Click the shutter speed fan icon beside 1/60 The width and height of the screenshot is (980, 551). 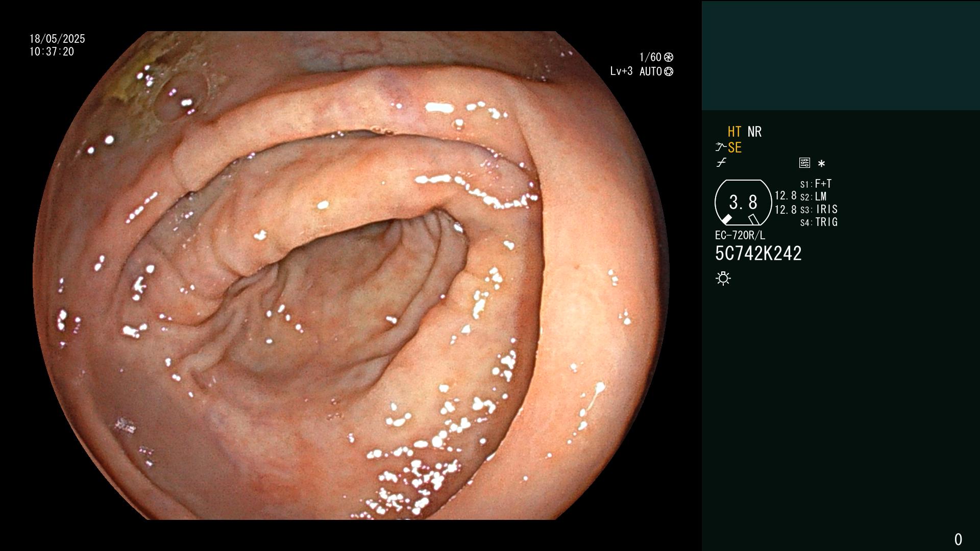point(669,57)
